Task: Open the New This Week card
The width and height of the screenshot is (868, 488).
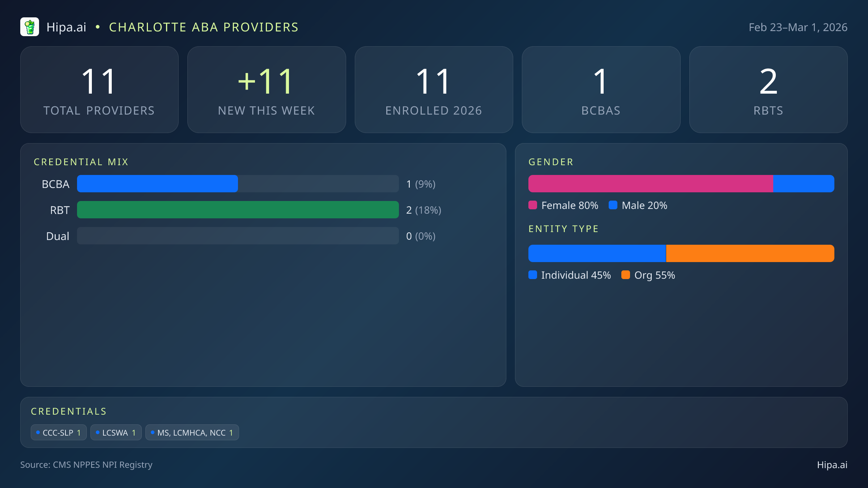Action: (x=267, y=90)
